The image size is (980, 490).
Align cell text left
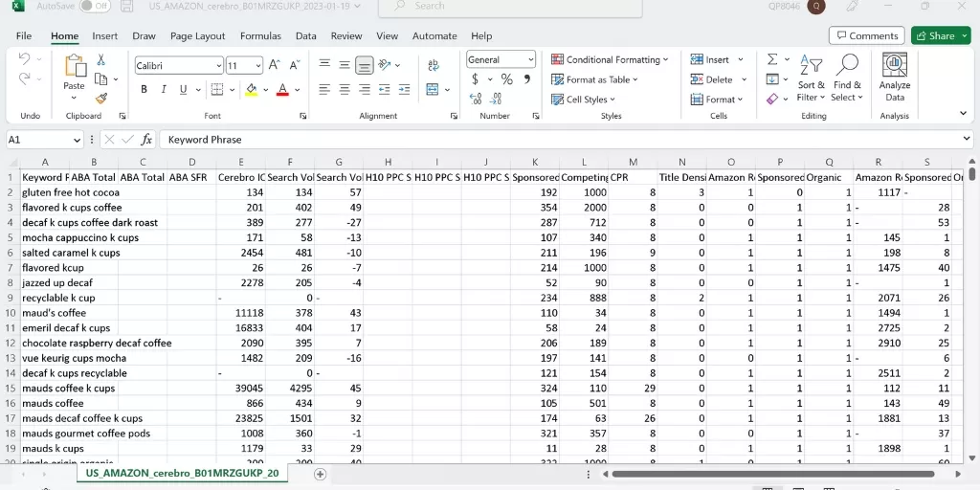pyautogui.click(x=324, y=89)
